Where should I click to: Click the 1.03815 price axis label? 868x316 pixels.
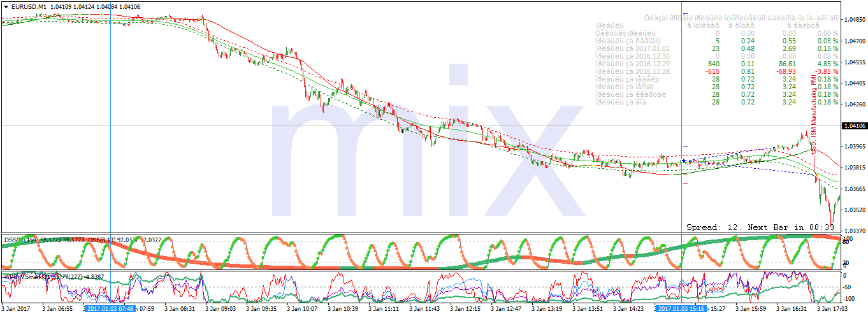(854, 168)
